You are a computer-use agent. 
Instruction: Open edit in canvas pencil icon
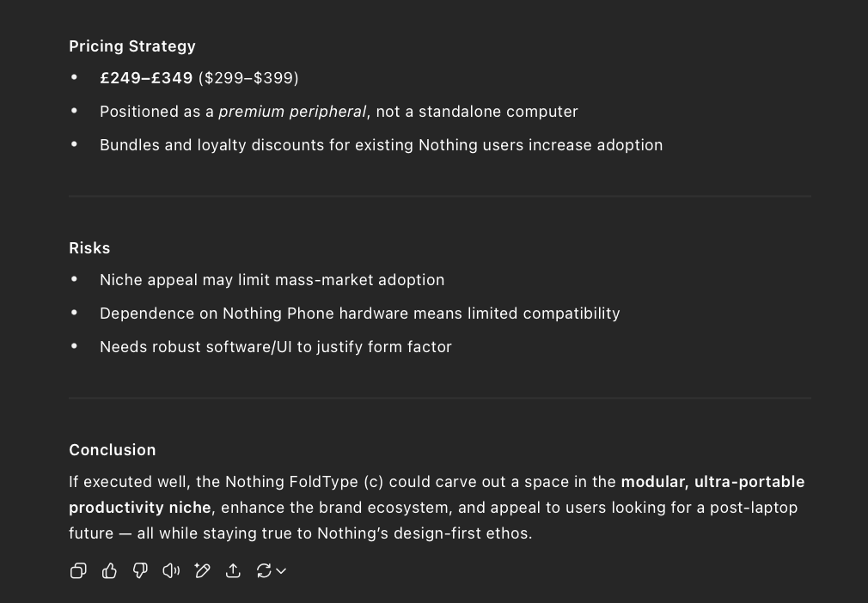pyautogui.click(x=202, y=571)
